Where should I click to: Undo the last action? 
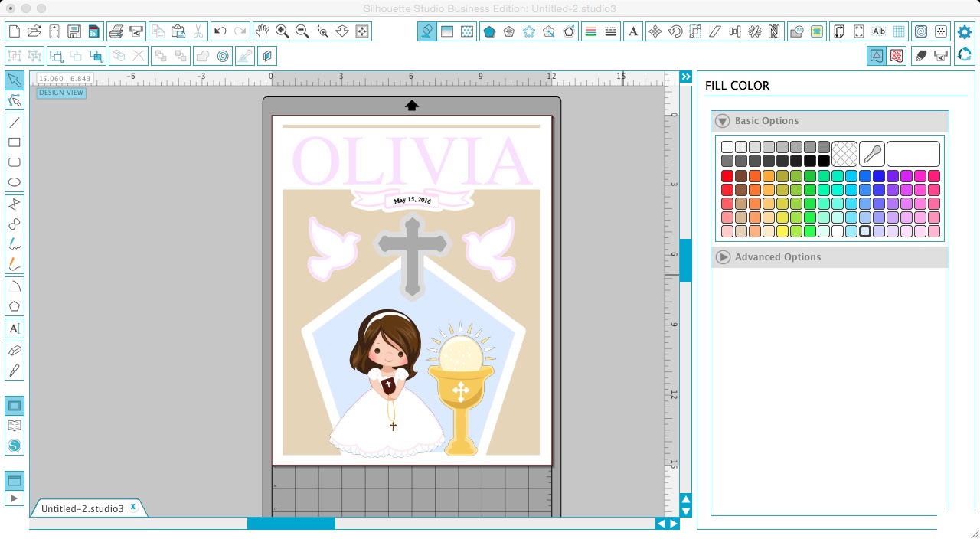(x=221, y=31)
